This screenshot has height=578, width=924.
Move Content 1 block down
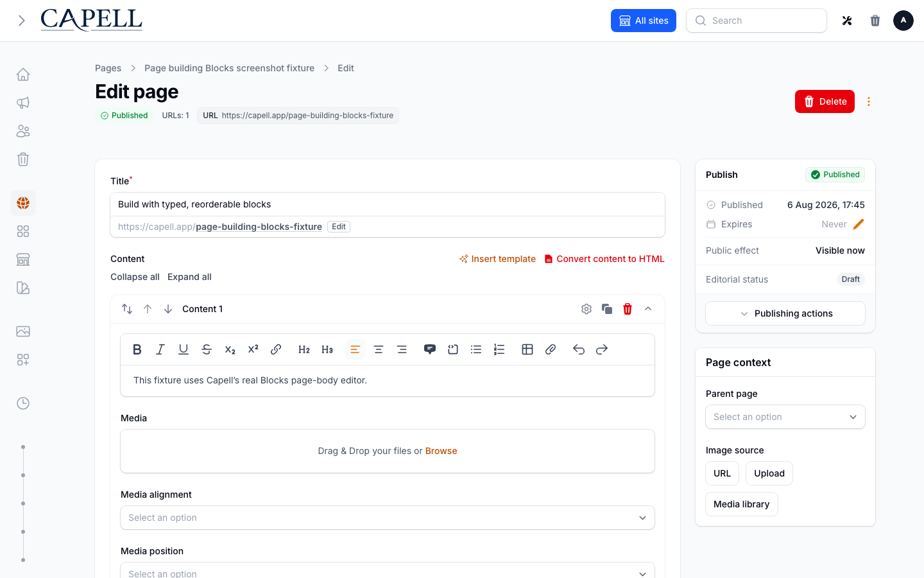click(168, 309)
